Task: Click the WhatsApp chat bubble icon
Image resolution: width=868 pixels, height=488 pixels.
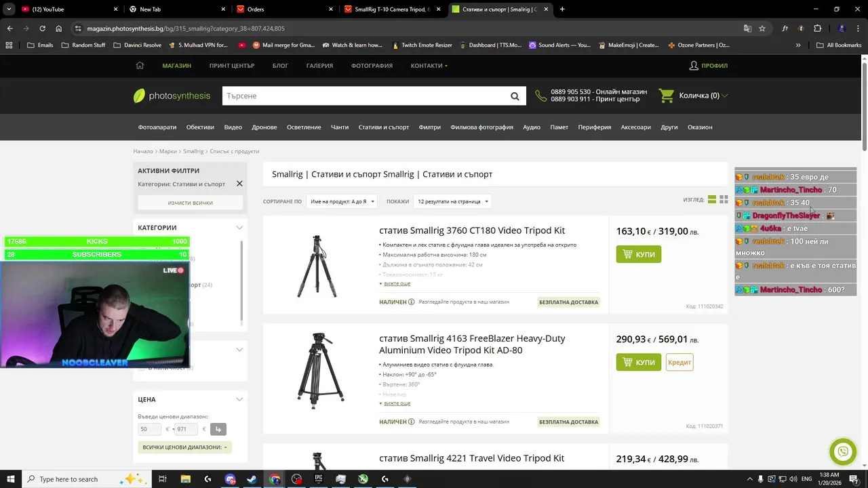Action: click(843, 451)
